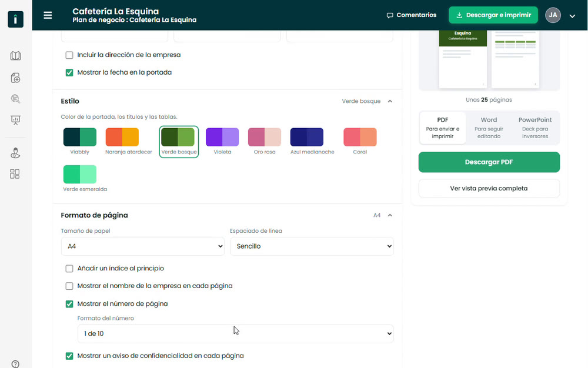Viewport: 588px width, 368px height.
Task: Open Comentarios
Action: [x=412, y=15]
